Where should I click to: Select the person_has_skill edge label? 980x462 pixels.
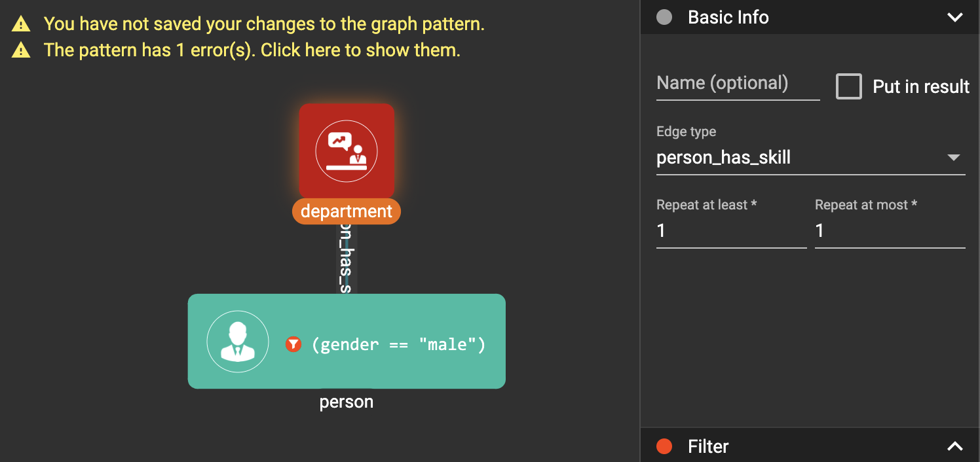pyautogui.click(x=347, y=258)
